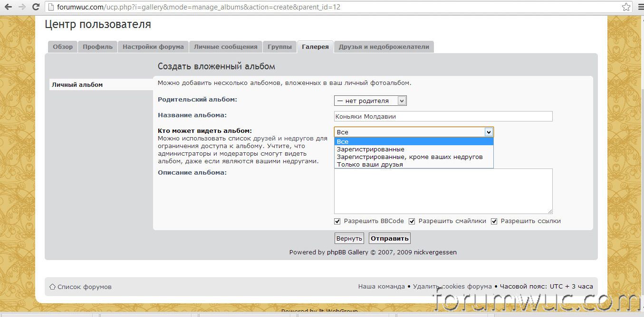Image resolution: width=644 pixels, height=317 pixels.
Task: Disable the Разрешить ссылки checkbox
Action: (494, 221)
